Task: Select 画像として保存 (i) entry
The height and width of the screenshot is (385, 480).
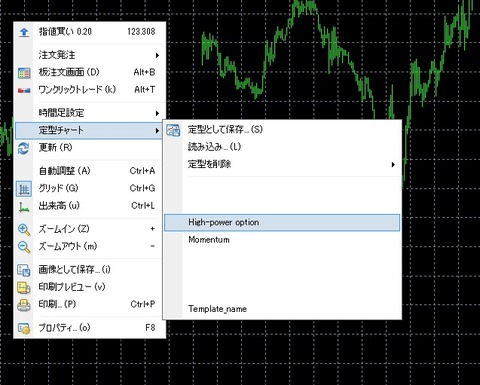Action: click(89, 269)
